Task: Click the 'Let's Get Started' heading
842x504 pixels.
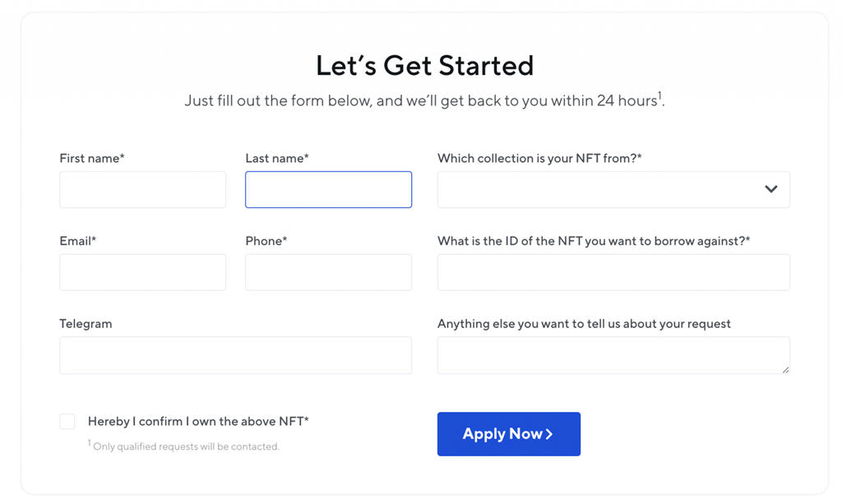Action: click(425, 66)
